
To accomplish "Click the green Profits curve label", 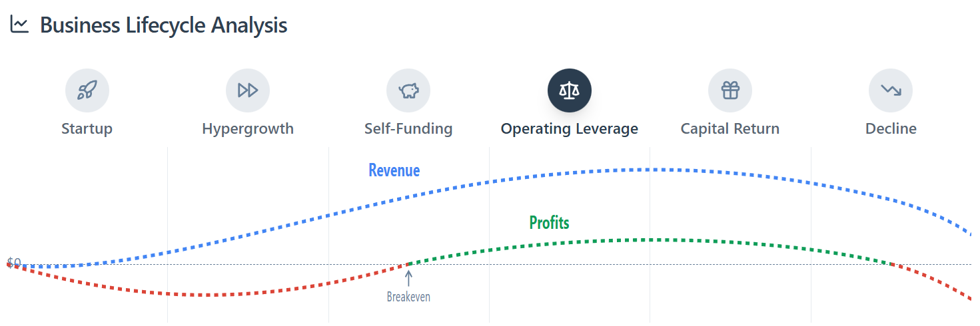I will 550,222.
